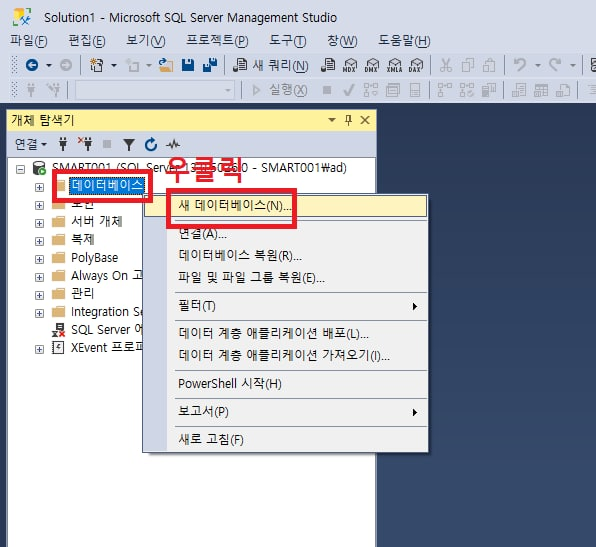Expand the 관리 node
Image resolution: width=596 pixels, height=547 pixels.
click(39, 295)
